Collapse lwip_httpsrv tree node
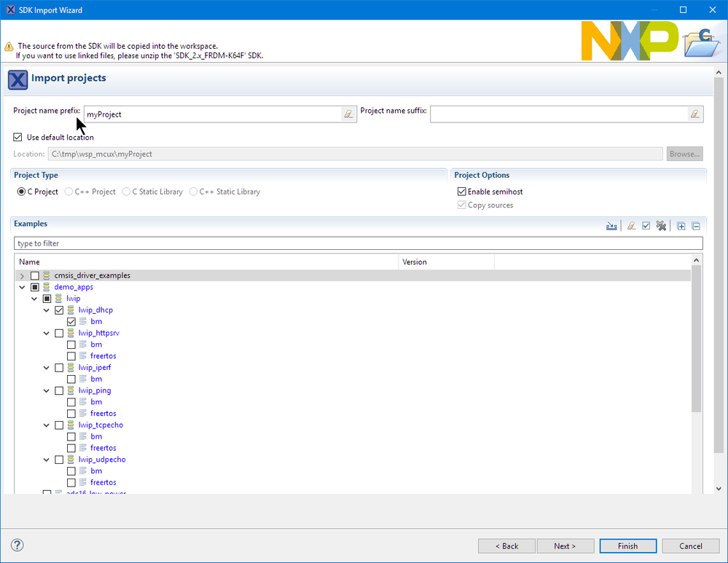Image resolution: width=728 pixels, height=563 pixels. pos(46,334)
